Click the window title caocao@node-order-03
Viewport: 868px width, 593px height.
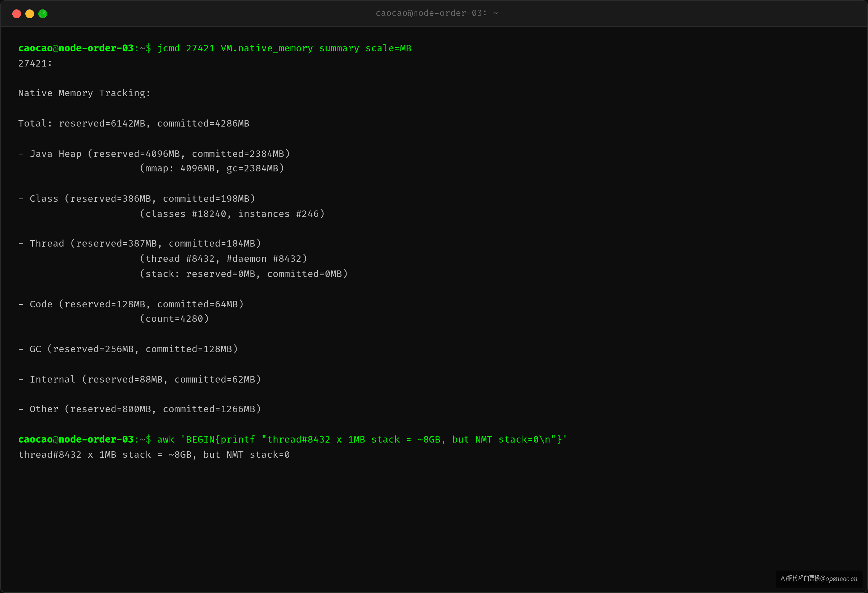tap(437, 13)
